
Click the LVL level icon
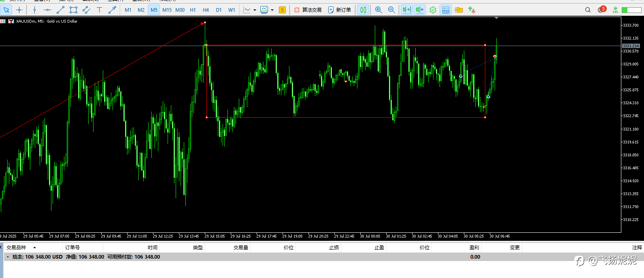(615, 10)
